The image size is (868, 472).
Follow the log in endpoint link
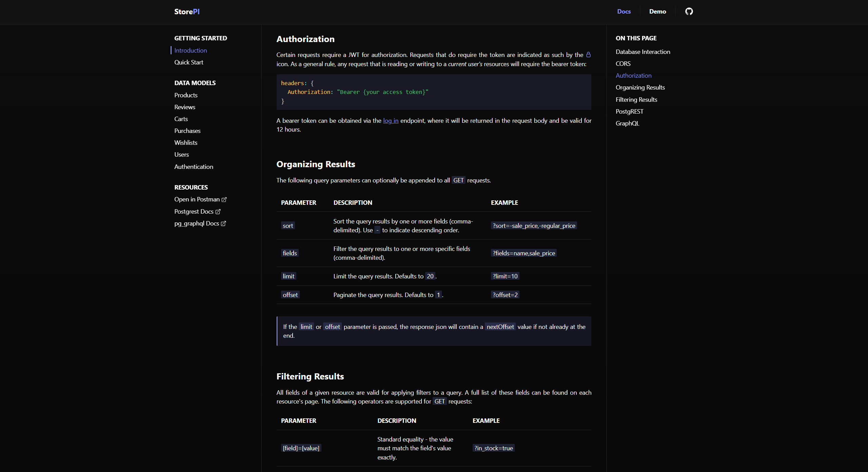pos(390,120)
